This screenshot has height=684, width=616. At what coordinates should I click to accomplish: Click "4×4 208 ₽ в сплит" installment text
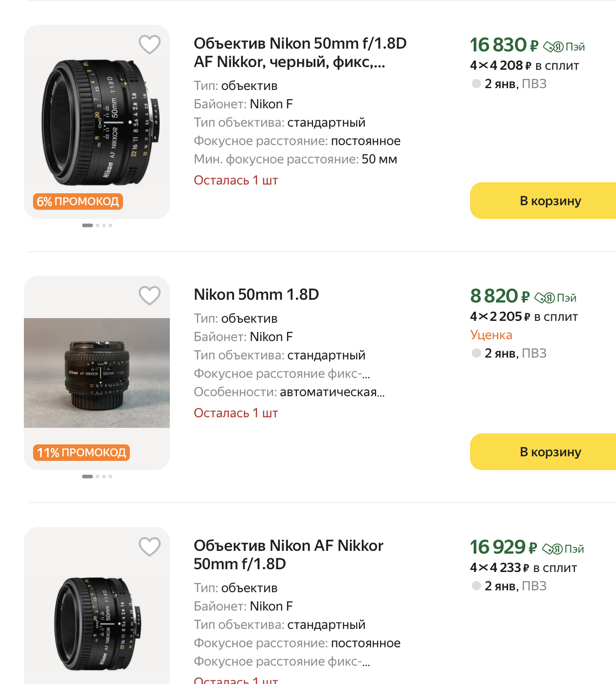pyautogui.click(x=524, y=66)
